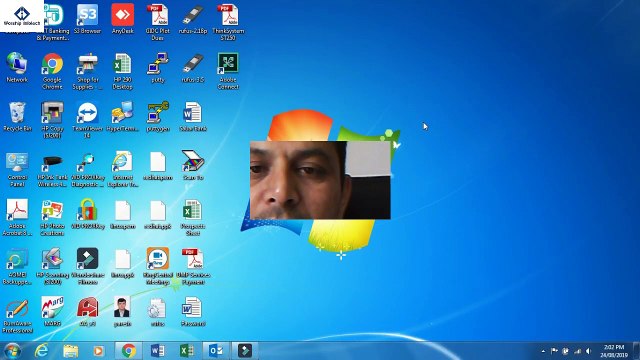Select the rufus 3.5 USB icon
This screenshot has width=640, height=360.
point(193,68)
